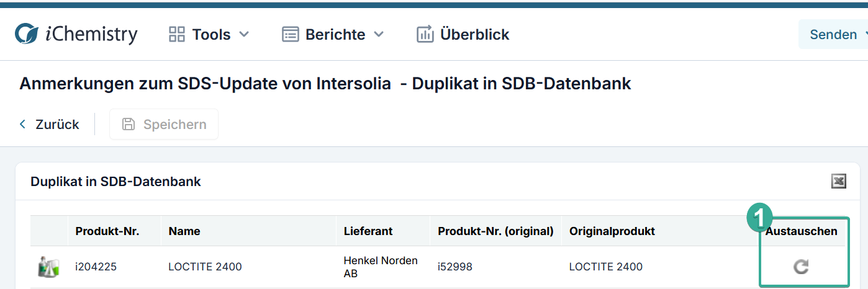Open the Berichte menu
The height and width of the screenshot is (289, 868).
tap(333, 34)
